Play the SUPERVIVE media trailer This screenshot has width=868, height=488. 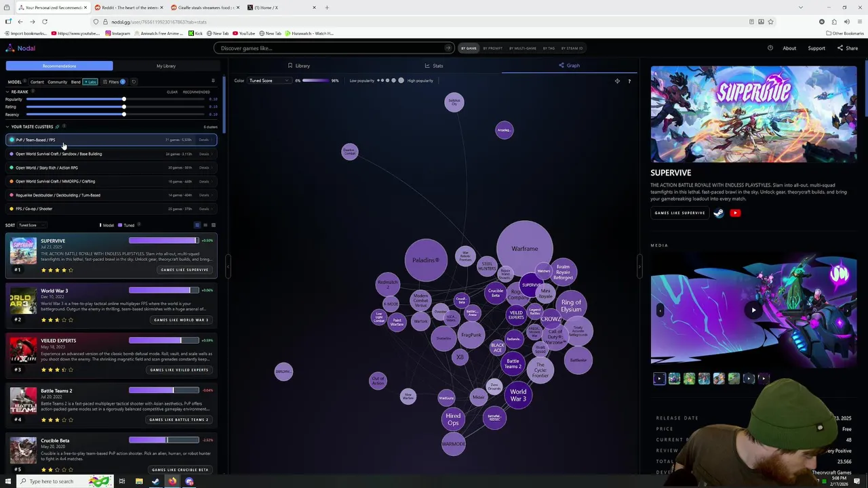(753, 310)
